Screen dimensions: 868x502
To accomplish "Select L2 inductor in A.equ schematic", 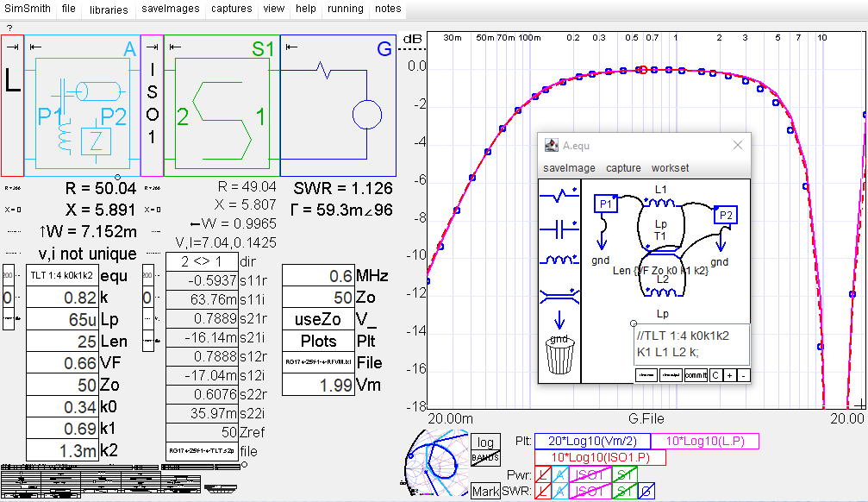I will coord(661,292).
